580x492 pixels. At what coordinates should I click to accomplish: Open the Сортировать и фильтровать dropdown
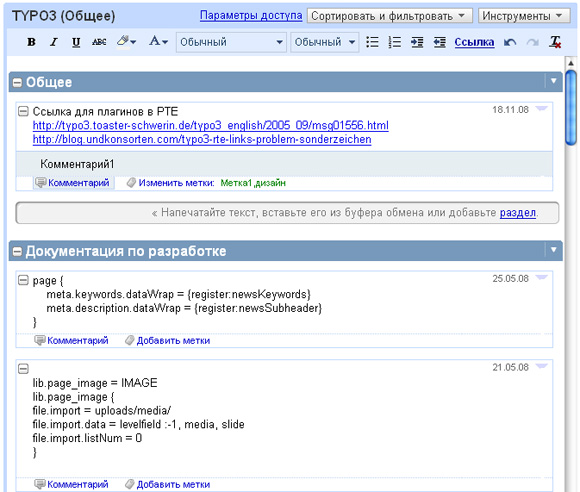pyautogui.click(x=390, y=16)
